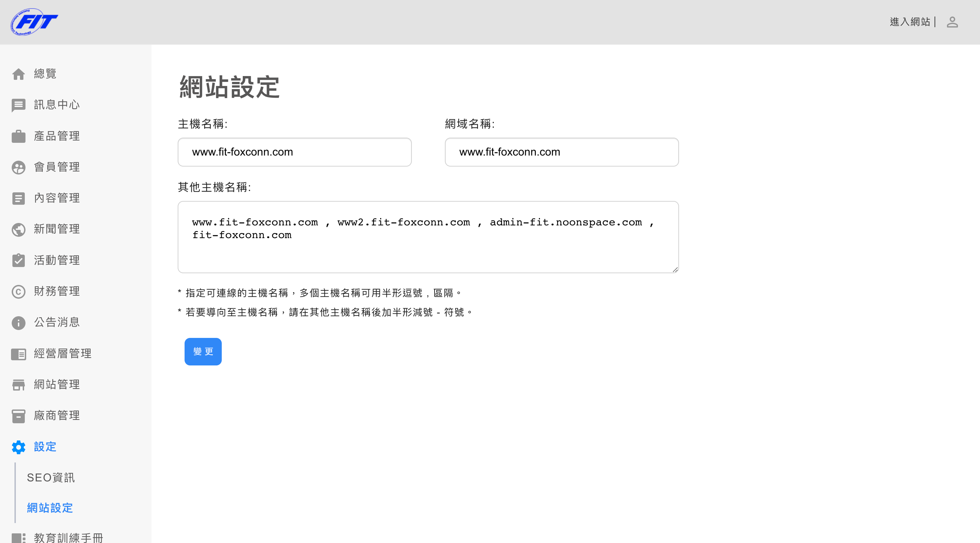This screenshot has height=543, width=980.
Task: Click the 主機名稱: label
Action: [203, 124]
